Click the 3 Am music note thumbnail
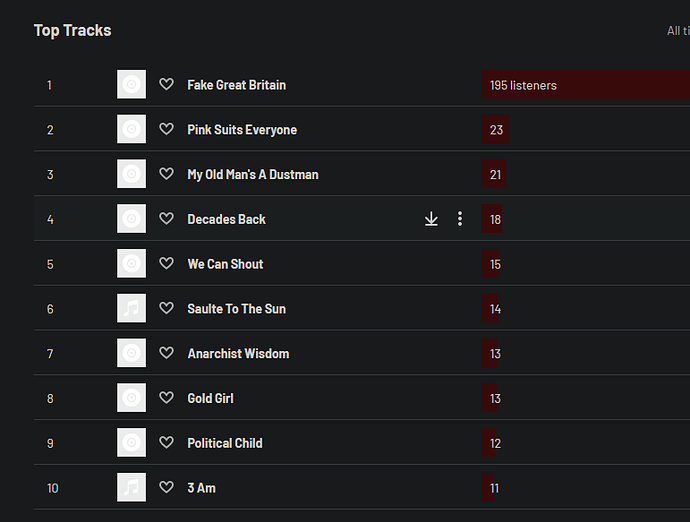The width and height of the screenshot is (690, 522). coord(131,488)
